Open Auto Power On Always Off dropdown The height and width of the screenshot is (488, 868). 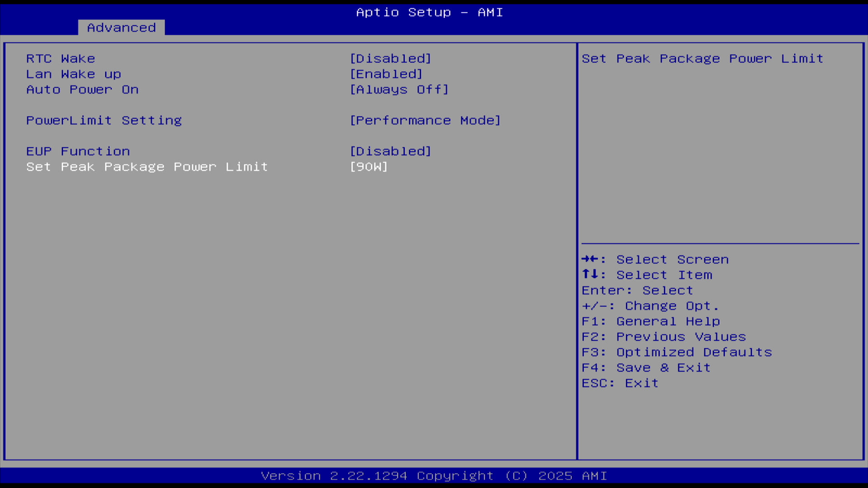coord(399,89)
